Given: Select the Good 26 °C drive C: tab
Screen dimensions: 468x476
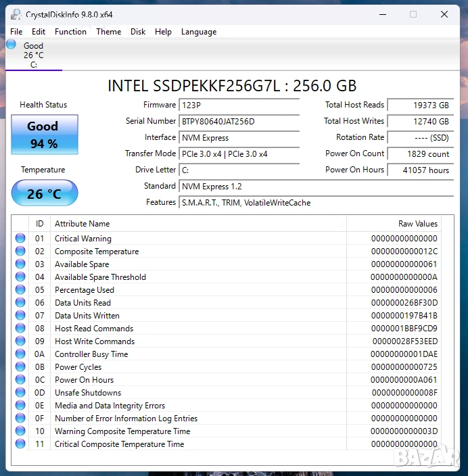Looking at the screenshot, I should (33, 55).
